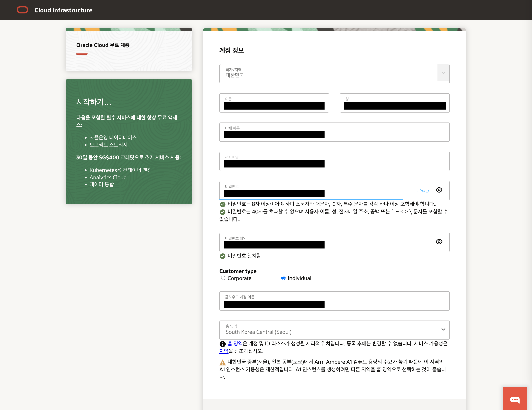
Task: Click the Oracle logo icon
Action: tap(22, 10)
